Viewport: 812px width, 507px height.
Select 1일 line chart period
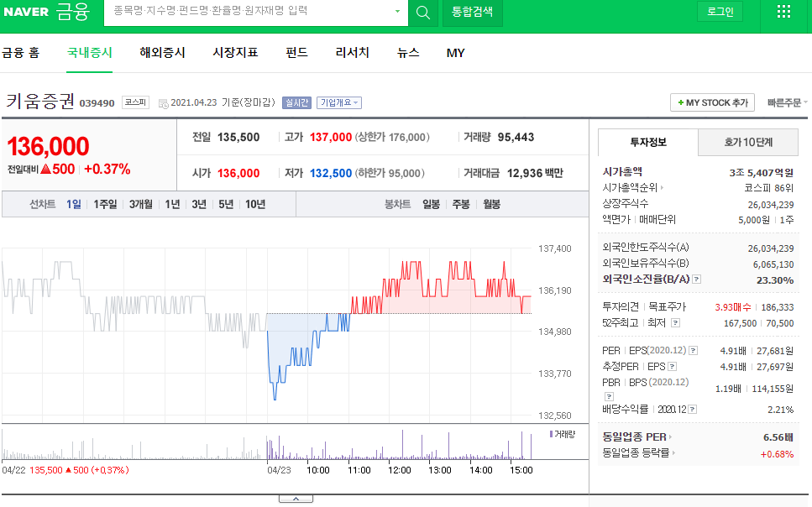74,204
